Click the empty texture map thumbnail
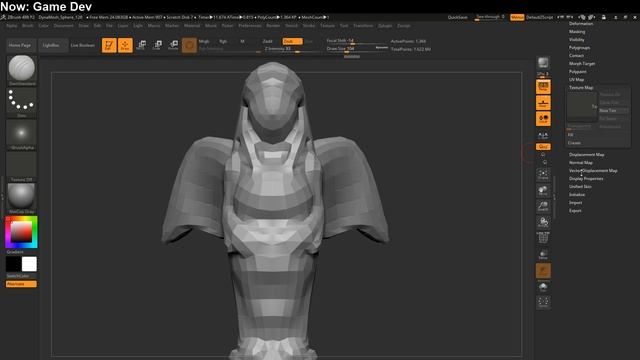The width and height of the screenshot is (640, 360). coord(582,107)
